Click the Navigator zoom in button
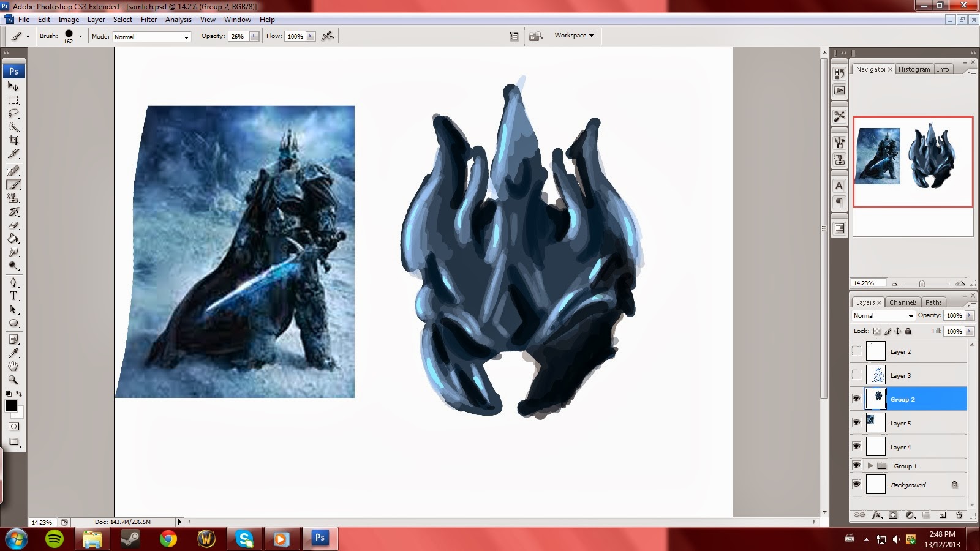Viewport: 980px width, 551px height. pos(960,283)
